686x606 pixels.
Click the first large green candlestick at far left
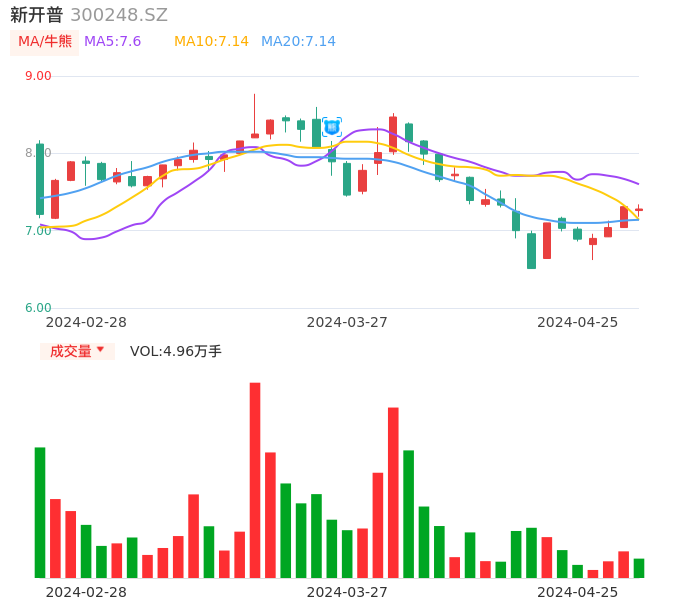(40, 179)
